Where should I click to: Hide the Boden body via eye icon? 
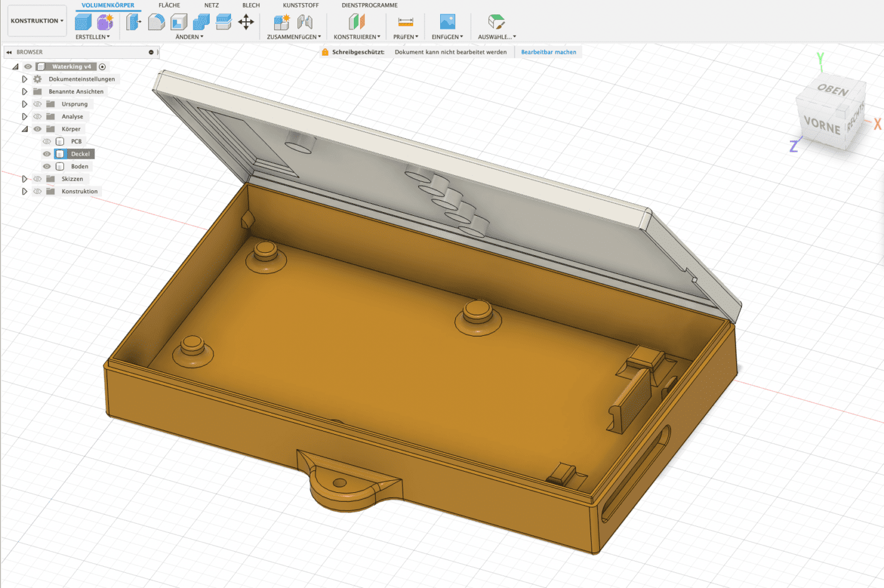pos(47,166)
